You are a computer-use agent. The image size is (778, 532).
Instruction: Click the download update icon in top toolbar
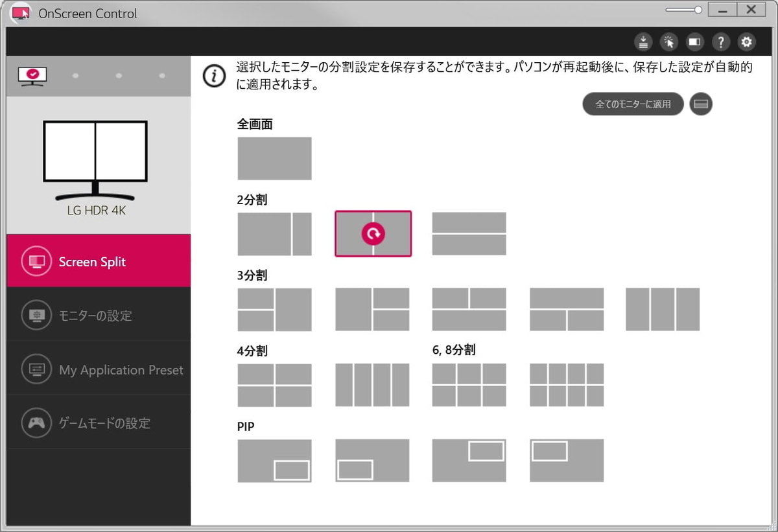(642, 42)
